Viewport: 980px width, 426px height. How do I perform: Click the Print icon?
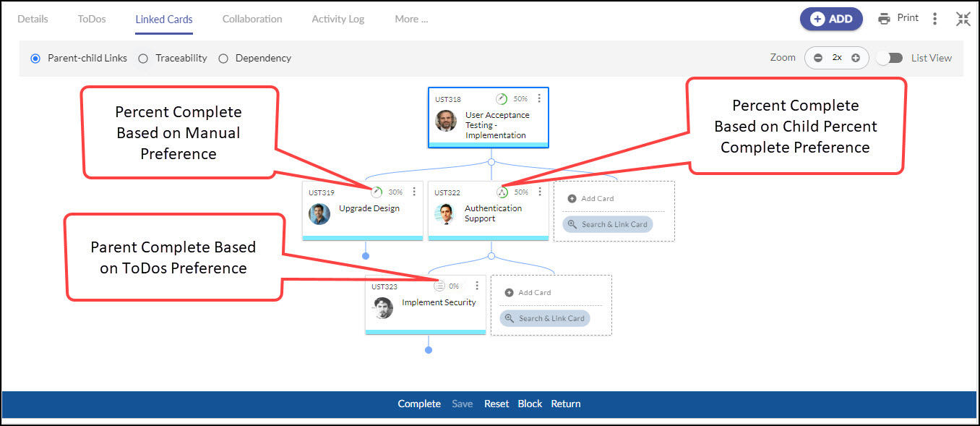(x=884, y=19)
